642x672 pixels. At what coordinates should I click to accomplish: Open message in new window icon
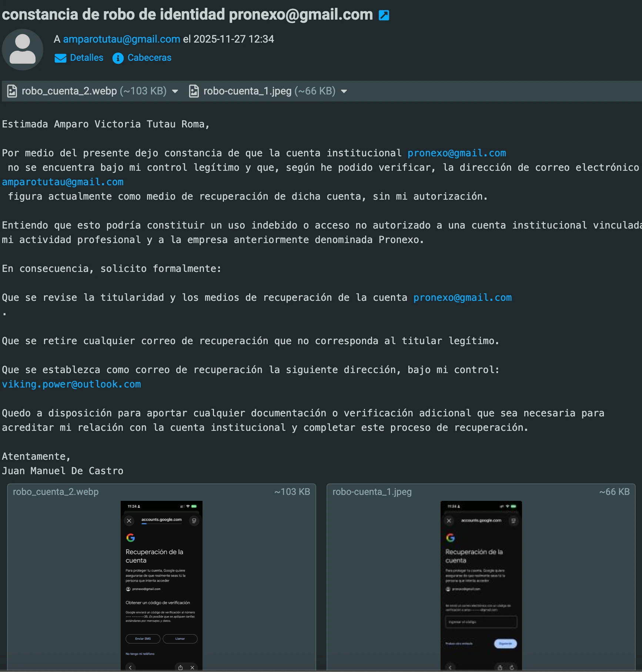[384, 15]
